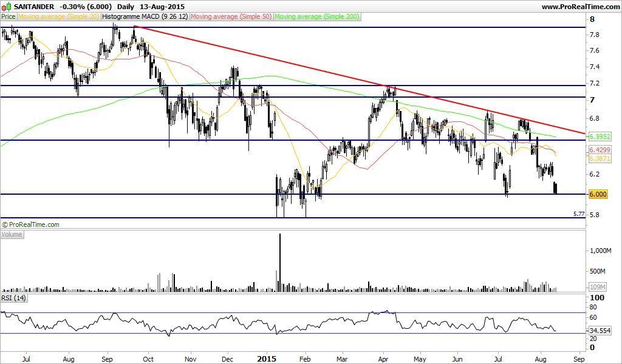Viewport: 622px width, 364px height.
Task: Select the 6.3871 yellow moving average value
Action: point(600,158)
